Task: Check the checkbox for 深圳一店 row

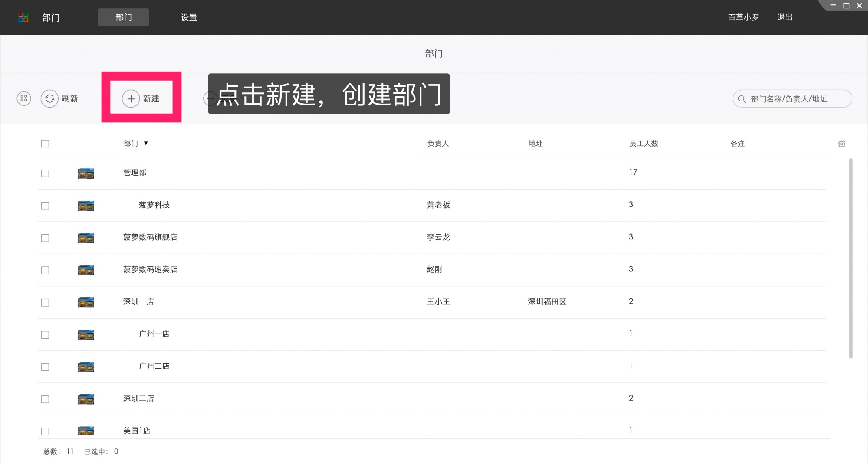Action: coord(45,302)
